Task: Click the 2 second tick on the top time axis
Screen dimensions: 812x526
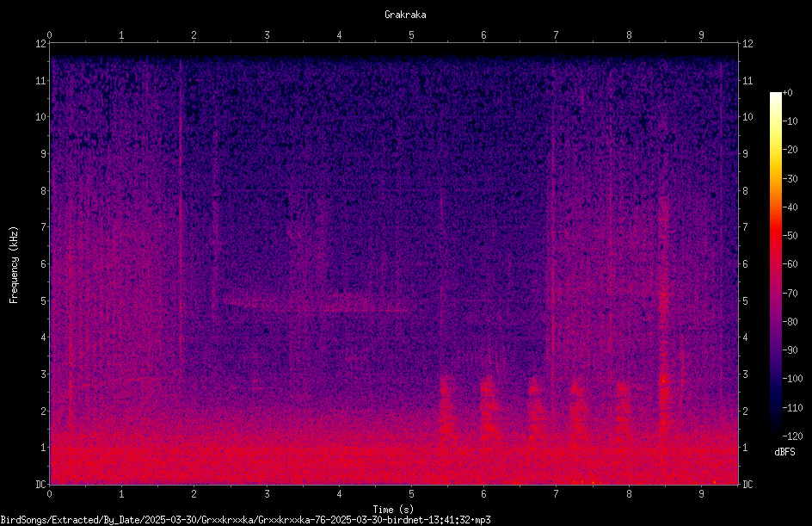Action: 194,35
